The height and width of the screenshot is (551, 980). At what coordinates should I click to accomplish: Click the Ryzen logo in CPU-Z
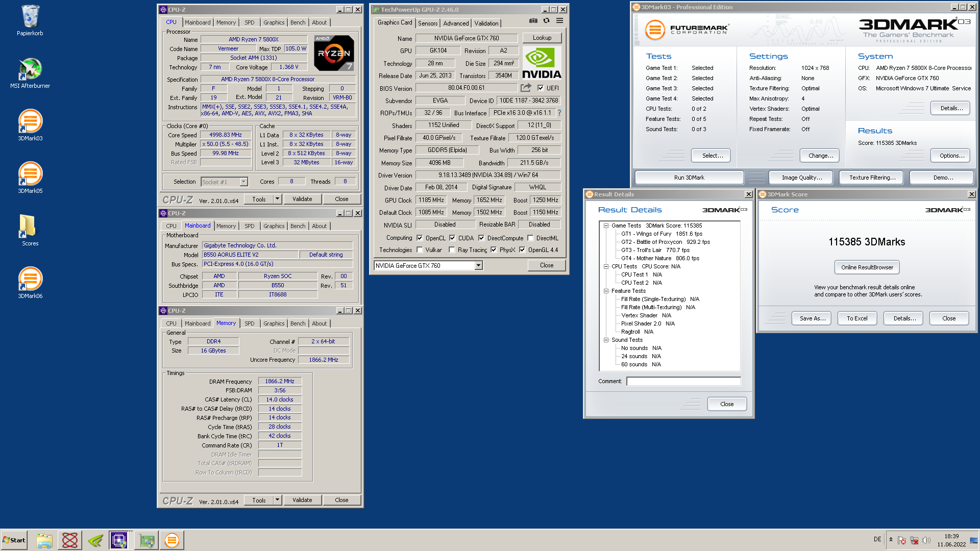[334, 53]
